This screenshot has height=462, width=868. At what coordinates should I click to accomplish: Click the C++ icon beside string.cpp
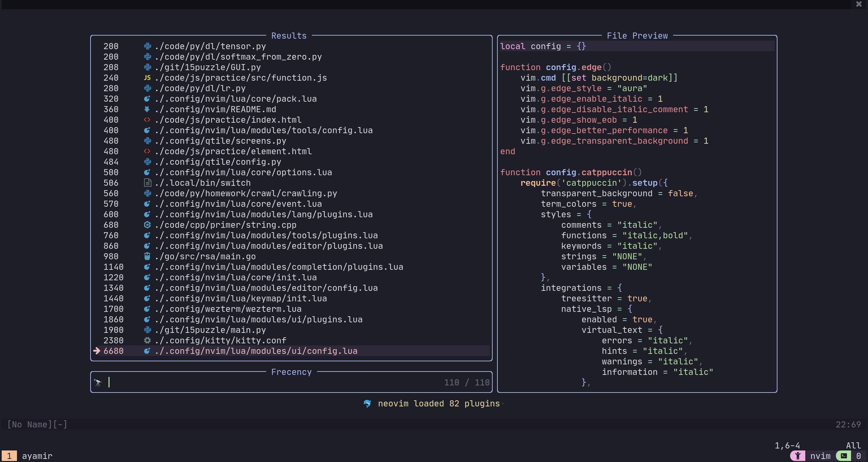coord(147,225)
